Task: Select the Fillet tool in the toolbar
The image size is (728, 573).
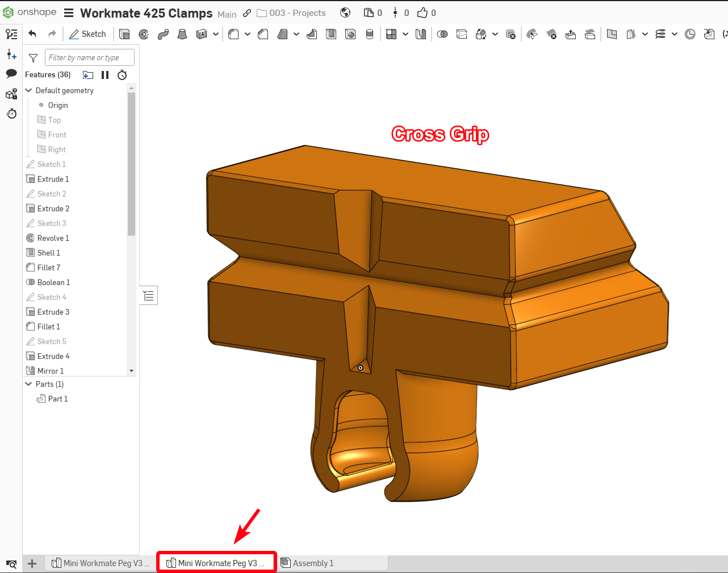Action: click(x=233, y=34)
